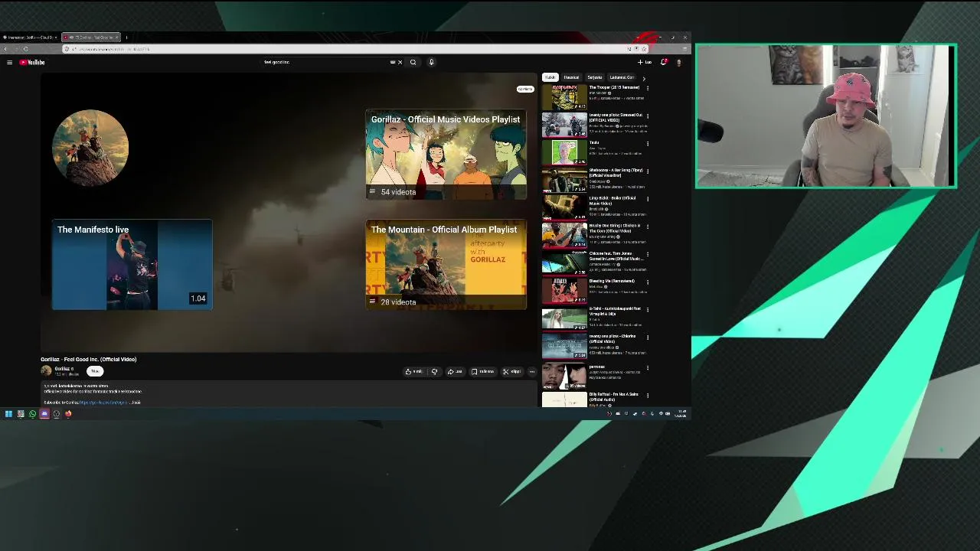Play The Manifesto live end-screen video
The height and width of the screenshot is (551, 980).
click(132, 265)
